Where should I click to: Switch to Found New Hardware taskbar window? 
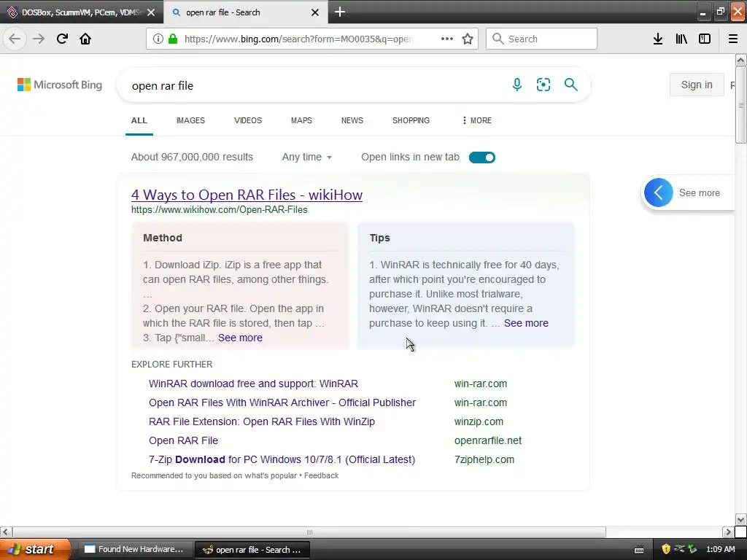(x=135, y=549)
